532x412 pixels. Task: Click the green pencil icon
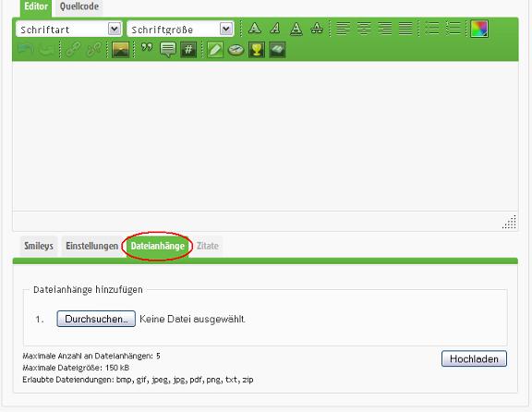click(x=215, y=50)
